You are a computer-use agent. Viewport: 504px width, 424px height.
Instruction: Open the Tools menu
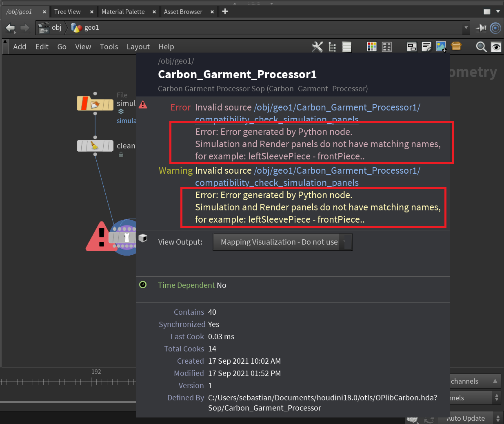(109, 47)
